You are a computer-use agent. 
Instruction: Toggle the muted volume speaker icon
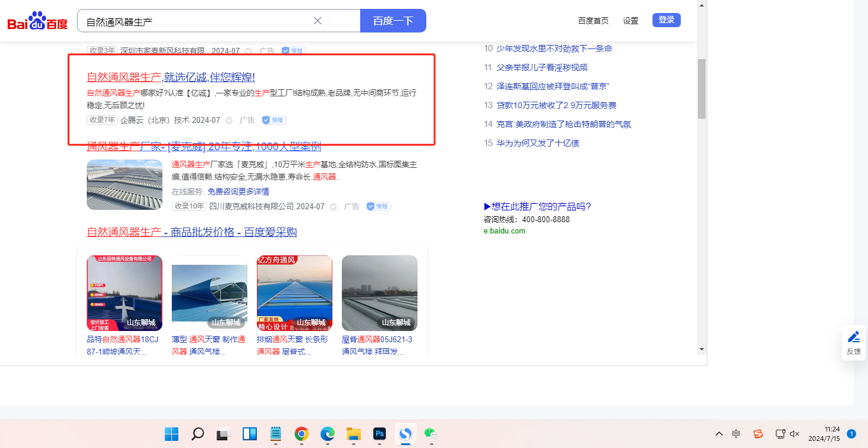pos(795,434)
